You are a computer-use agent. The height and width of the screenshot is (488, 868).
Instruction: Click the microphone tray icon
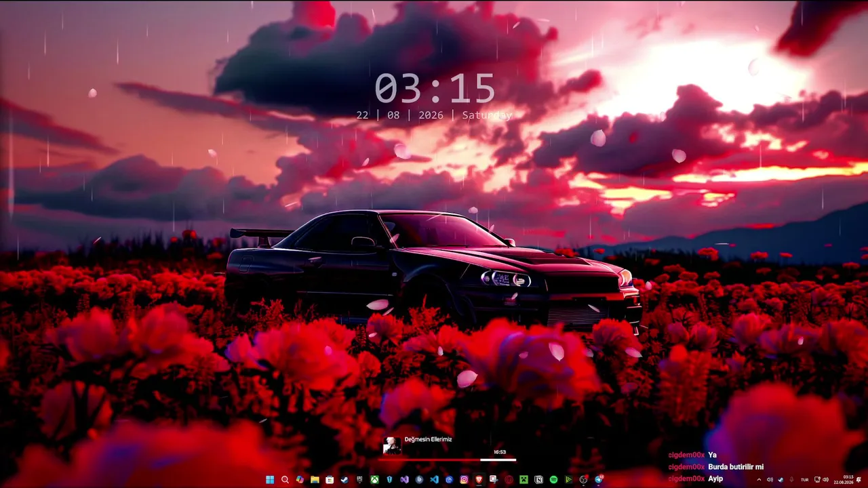pos(791,480)
